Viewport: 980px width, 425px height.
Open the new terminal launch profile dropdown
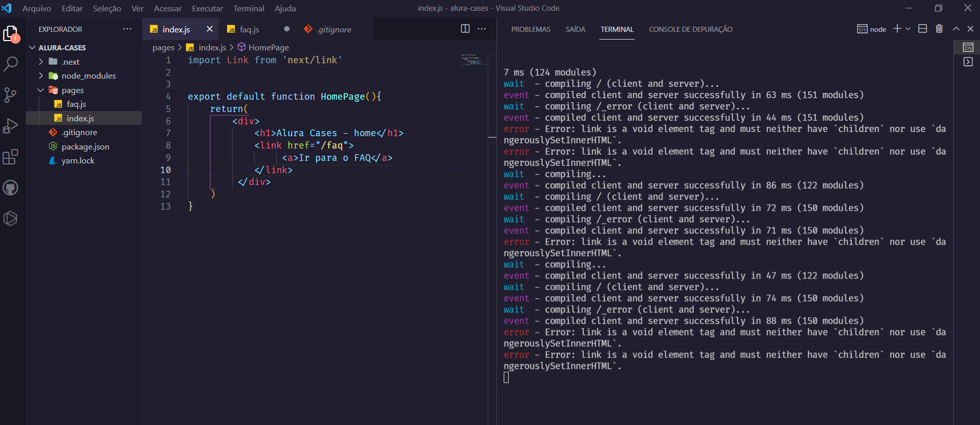(908, 29)
